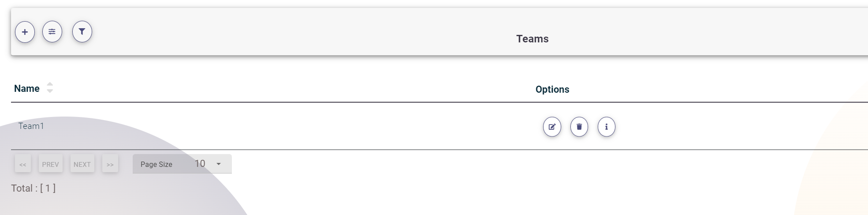Go to first page with << button
The height and width of the screenshot is (215, 868).
pyautogui.click(x=23, y=164)
